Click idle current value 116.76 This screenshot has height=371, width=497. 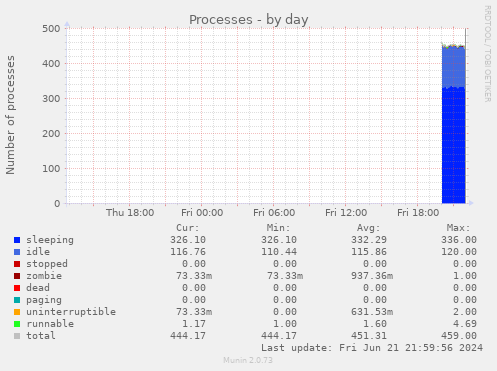(x=188, y=252)
